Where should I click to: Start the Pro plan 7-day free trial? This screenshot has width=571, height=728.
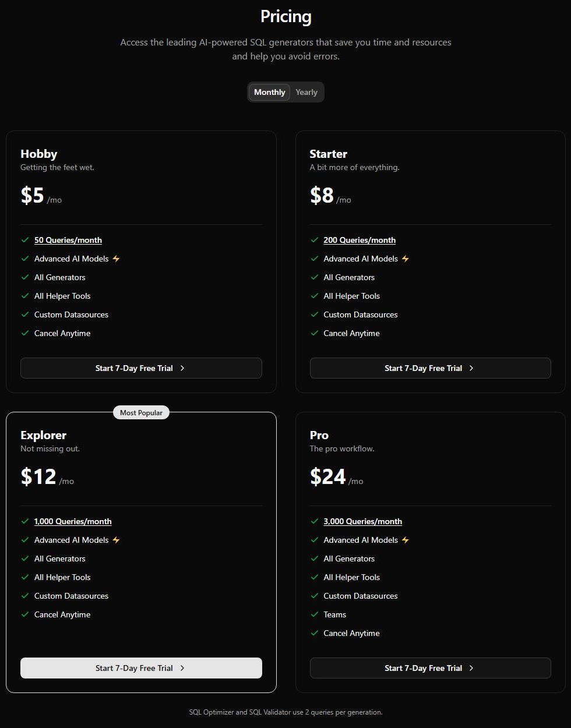[x=430, y=668]
